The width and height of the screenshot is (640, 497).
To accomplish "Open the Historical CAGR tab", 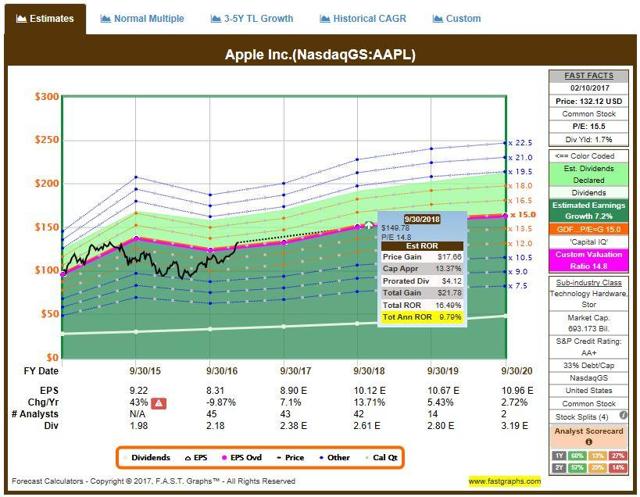I will click(x=363, y=19).
